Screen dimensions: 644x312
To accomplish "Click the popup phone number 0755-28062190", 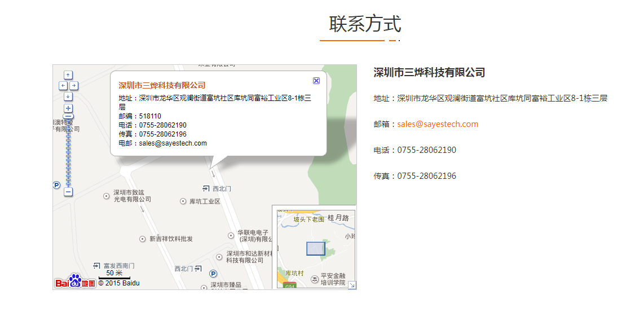I will coord(162,125).
